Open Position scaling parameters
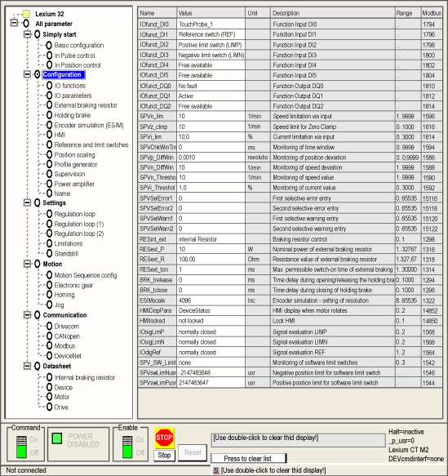 coord(74,155)
